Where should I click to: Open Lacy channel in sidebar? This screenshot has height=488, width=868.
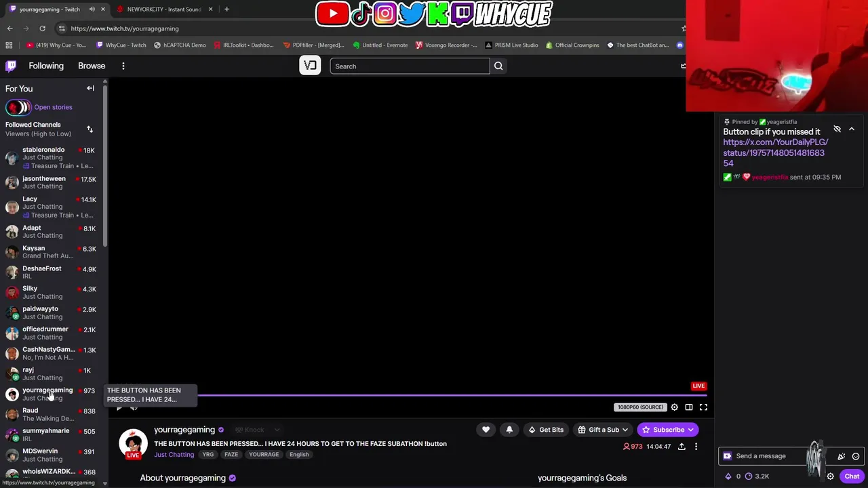click(51, 207)
